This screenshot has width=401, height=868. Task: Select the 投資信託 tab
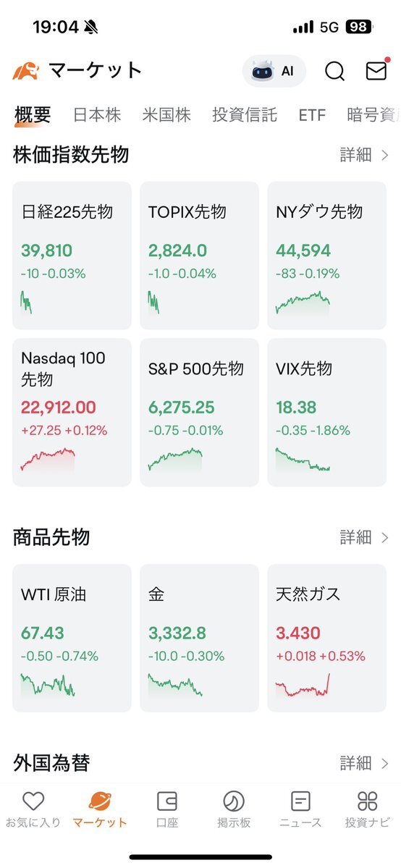(244, 114)
